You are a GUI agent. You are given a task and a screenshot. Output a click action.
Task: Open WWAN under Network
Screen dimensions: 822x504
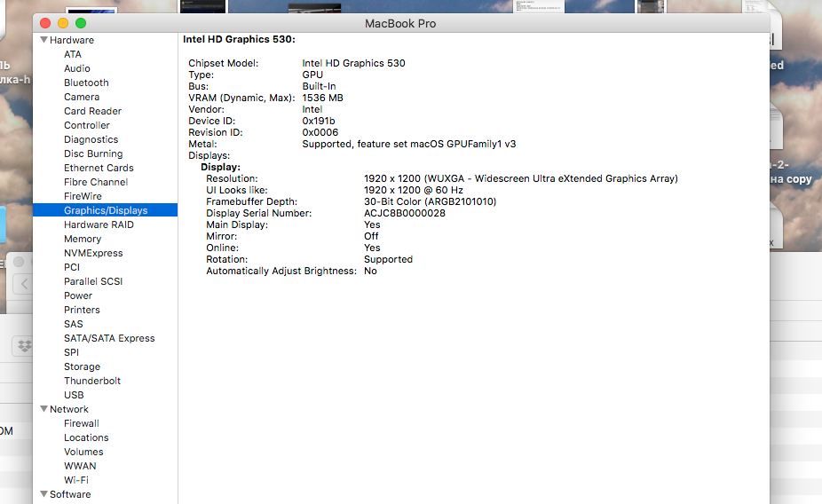(80, 465)
